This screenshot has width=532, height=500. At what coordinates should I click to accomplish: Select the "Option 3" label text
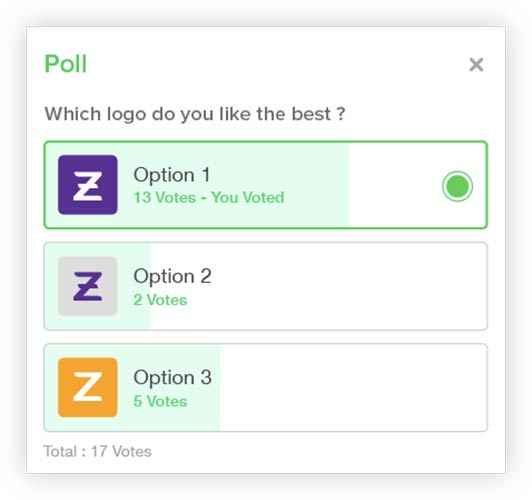[172, 377]
